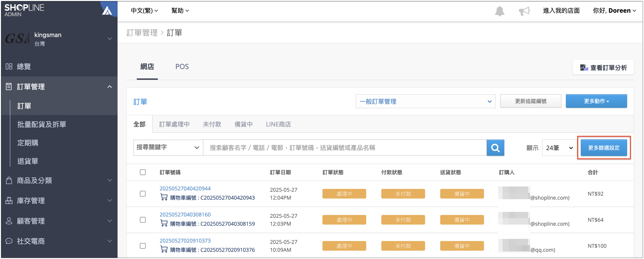Check the box for order 20250527040308160
Viewport: 644px width, 259px height.
point(143,220)
